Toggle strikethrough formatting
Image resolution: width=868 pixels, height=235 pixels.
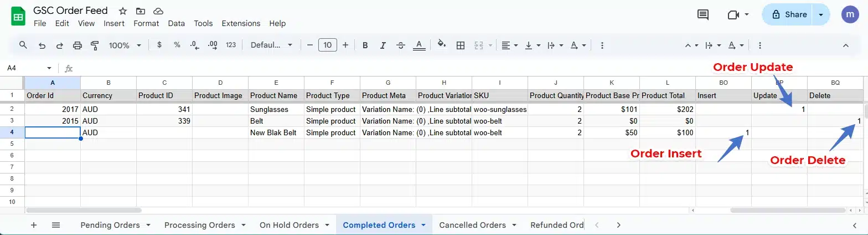(401, 45)
